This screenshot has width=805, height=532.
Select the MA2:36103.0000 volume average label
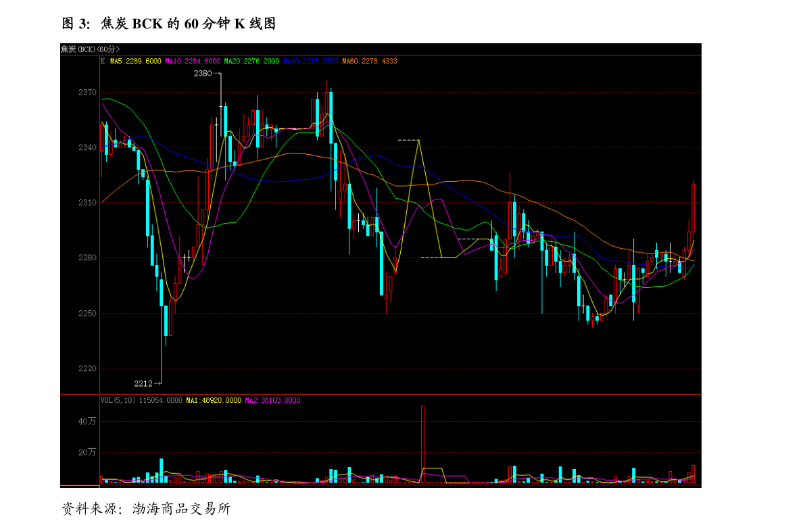[272, 401]
